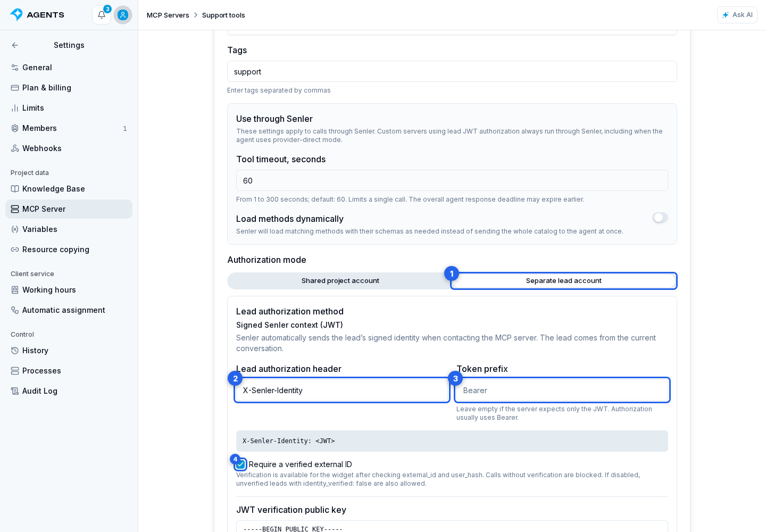Click the Support tools breadcrumb text
This screenshot has width=766, height=532.
point(223,15)
